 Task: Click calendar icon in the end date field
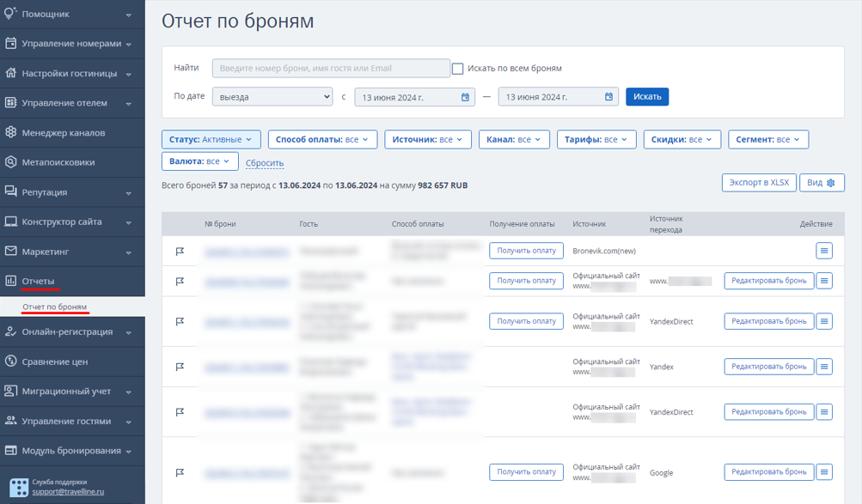pos(608,97)
